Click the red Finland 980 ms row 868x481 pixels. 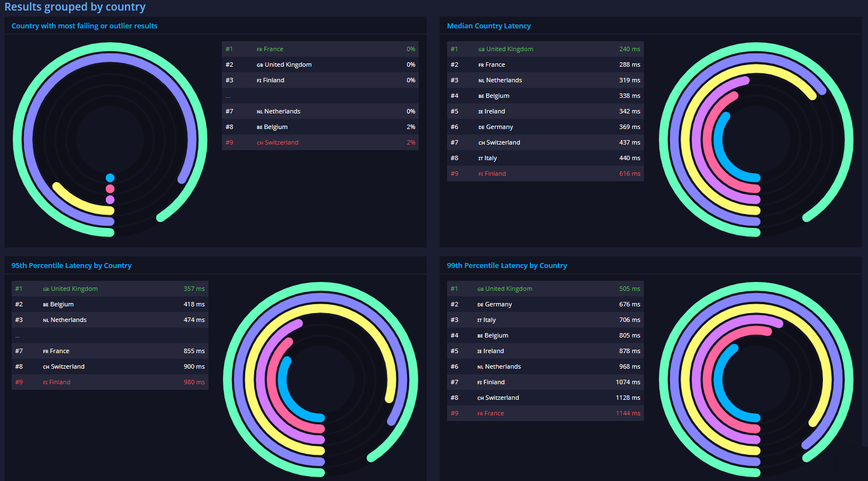[x=110, y=382]
